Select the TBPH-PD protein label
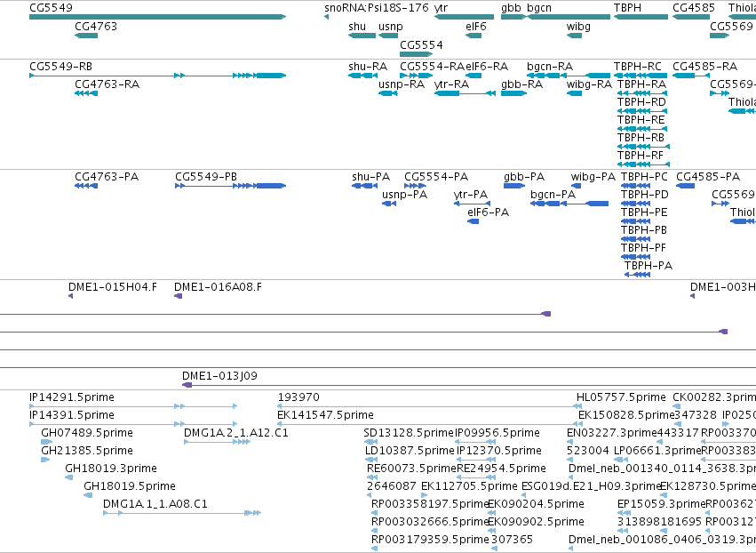This screenshot has width=756, height=553. 645,195
